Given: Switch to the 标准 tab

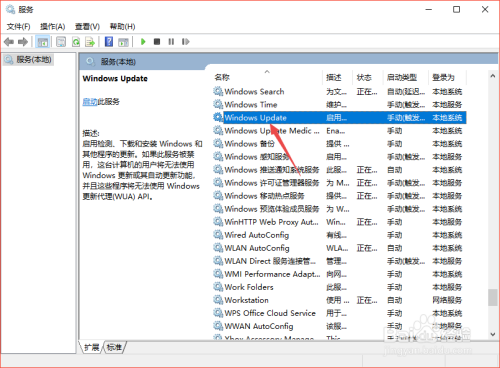Looking at the screenshot, I should coord(114,347).
